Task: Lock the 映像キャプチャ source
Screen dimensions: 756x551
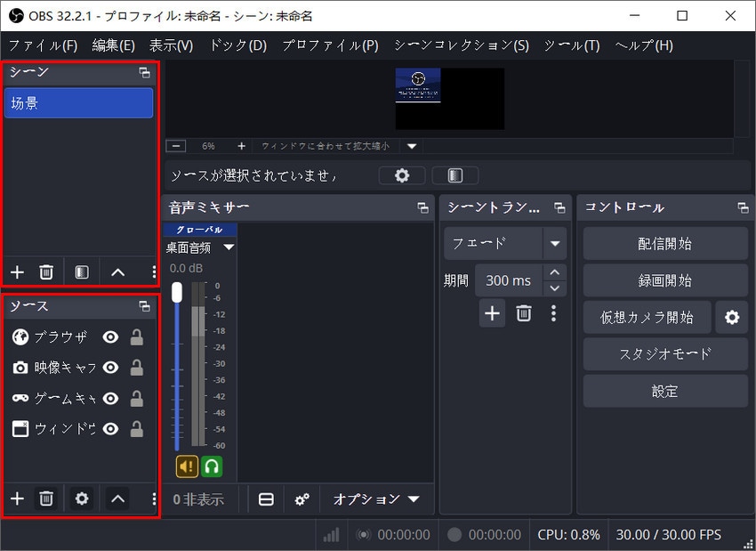Action: tap(137, 368)
